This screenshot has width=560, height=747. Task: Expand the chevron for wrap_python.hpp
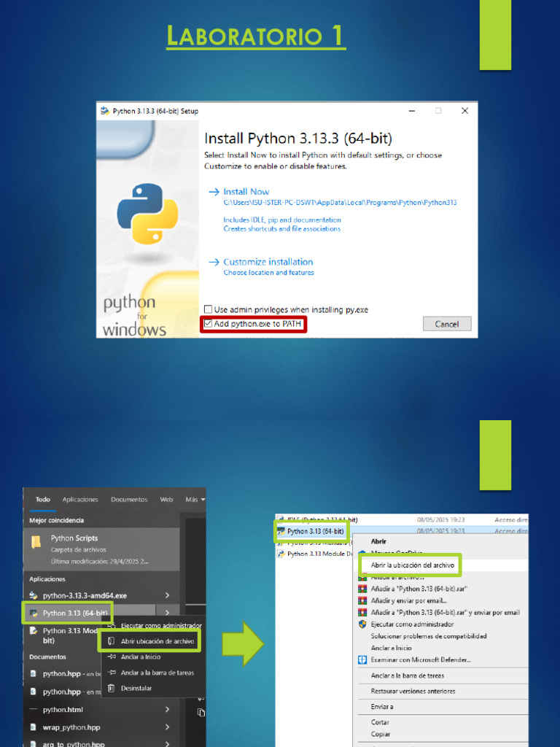pos(167,727)
